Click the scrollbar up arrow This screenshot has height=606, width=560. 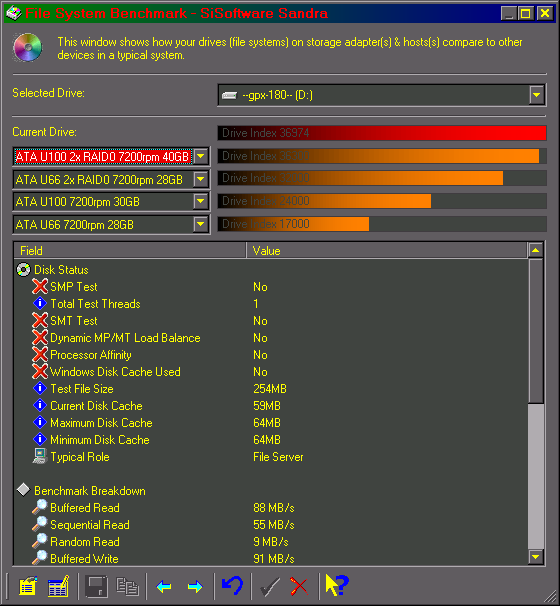coord(536,250)
